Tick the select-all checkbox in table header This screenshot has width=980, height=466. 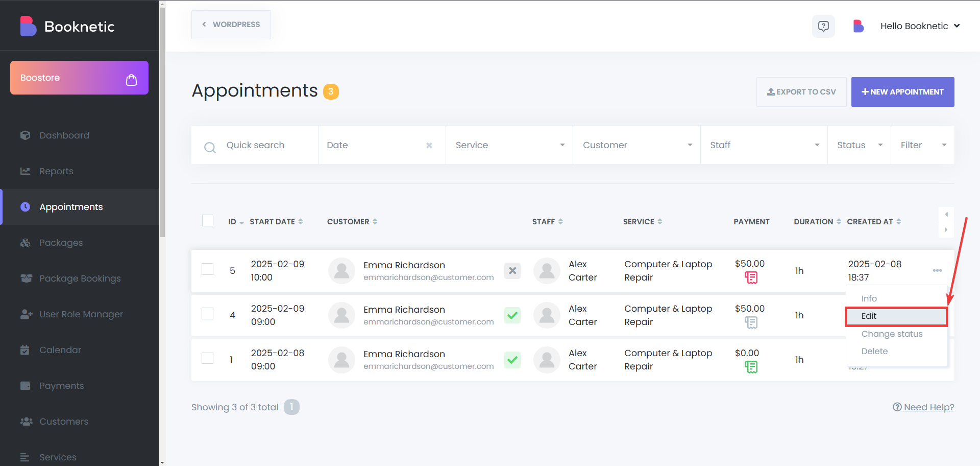click(x=208, y=221)
